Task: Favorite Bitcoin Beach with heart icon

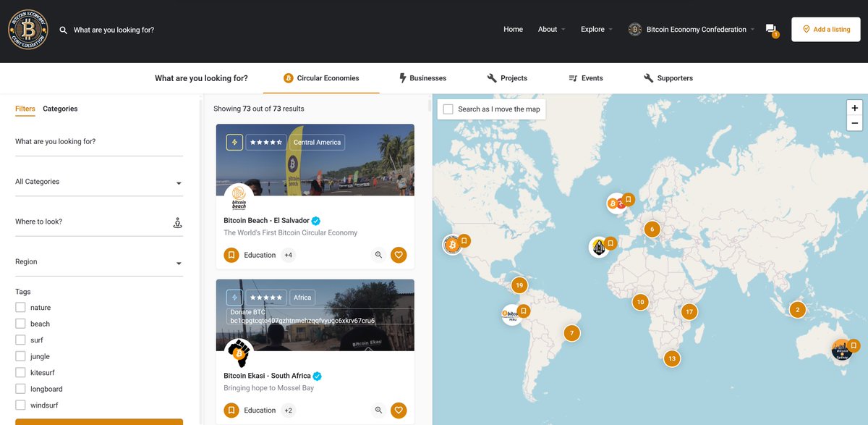Action: [x=399, y=255]
